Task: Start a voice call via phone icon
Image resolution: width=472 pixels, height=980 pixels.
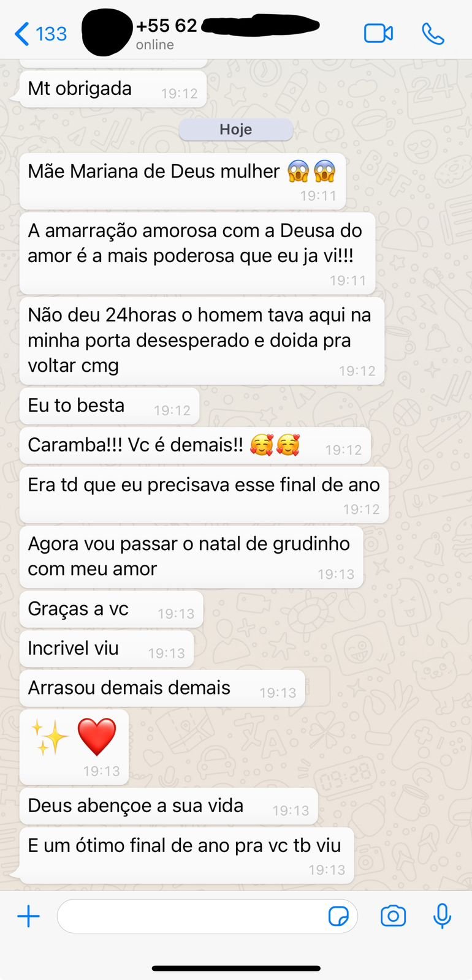Action: (x=433, y=34)
